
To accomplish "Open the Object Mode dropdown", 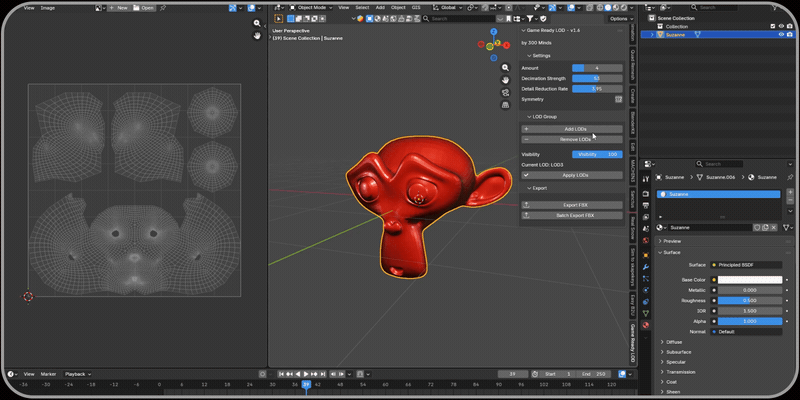I will click(x=311, y=8).
